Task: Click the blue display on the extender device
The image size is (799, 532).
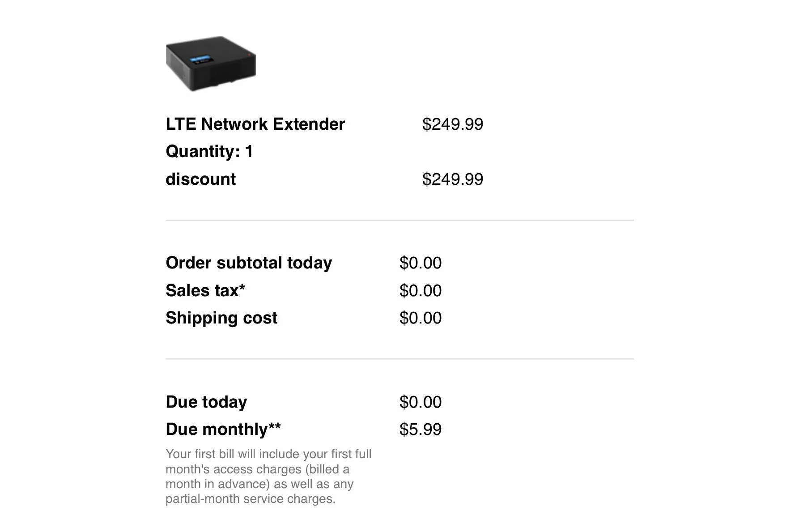Action: (x=200, y=59)
